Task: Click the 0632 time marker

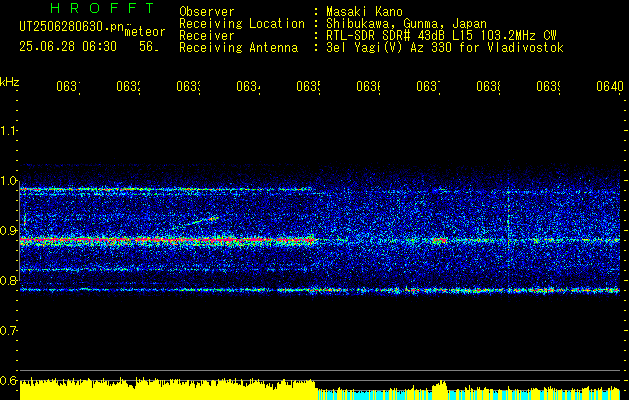Action: point(128,87)
